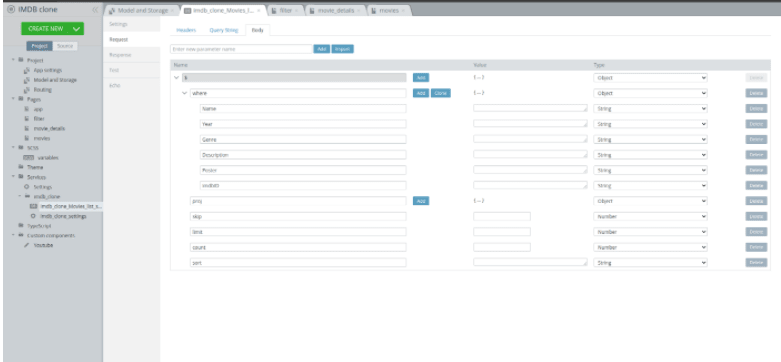Open Type dropdown for the sort parameter

point(650,262)
